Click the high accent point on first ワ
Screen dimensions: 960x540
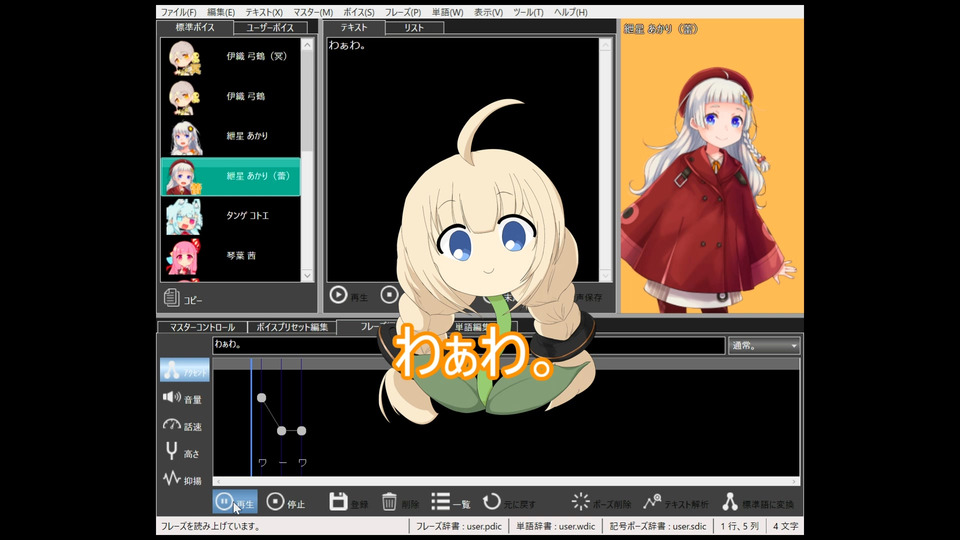click(261, 398)
